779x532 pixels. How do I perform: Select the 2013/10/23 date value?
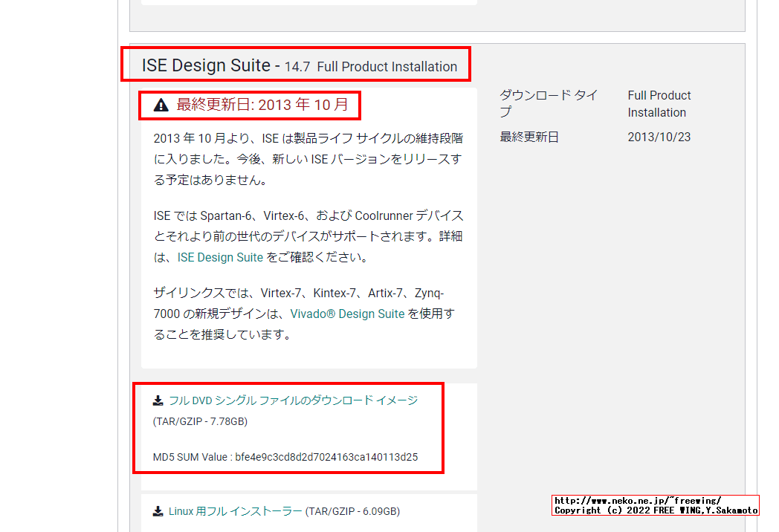659,137
